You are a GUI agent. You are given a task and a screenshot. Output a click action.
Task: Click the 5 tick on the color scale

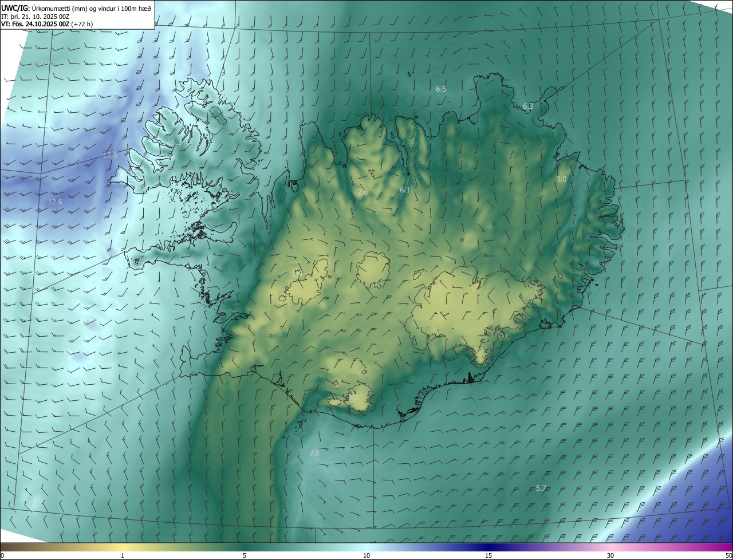click(245, 555)
